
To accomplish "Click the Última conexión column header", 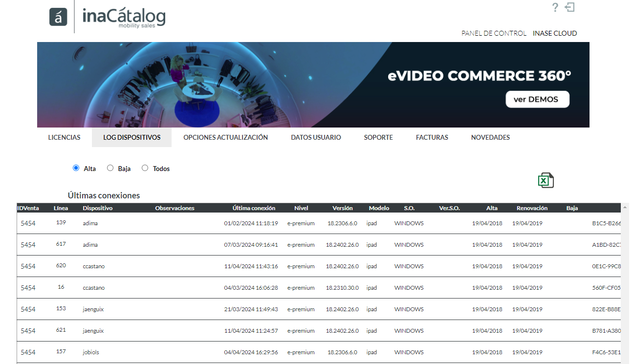I will pos(254,208).
